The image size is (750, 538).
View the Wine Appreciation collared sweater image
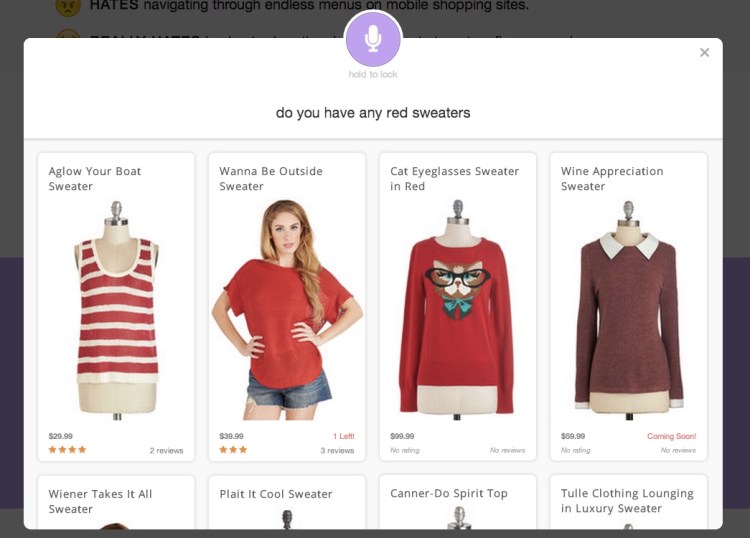tap(629, 310)
